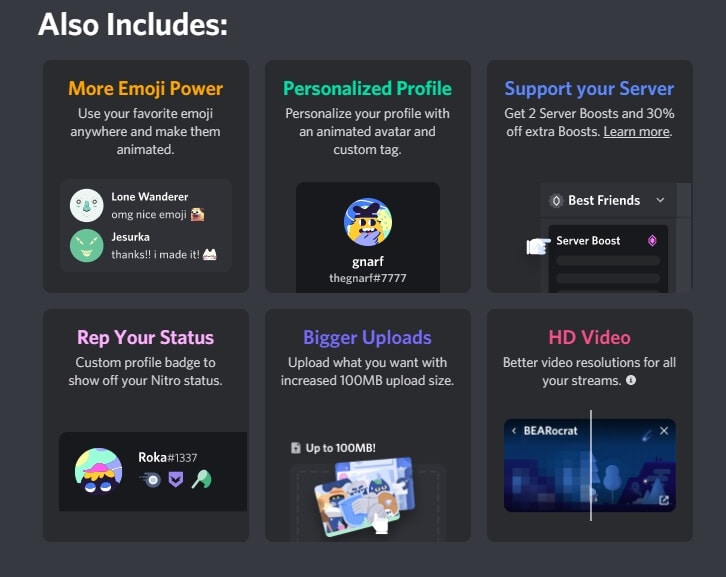Image resolution: width=726 pixels, height=577 pixels.
Task: Click the 'Jesurka' username
Action: 131,237
